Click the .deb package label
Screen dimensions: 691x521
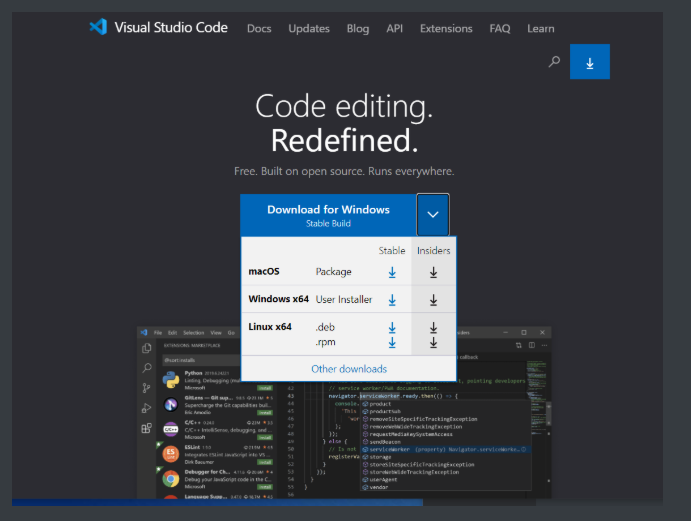(325, 327)
